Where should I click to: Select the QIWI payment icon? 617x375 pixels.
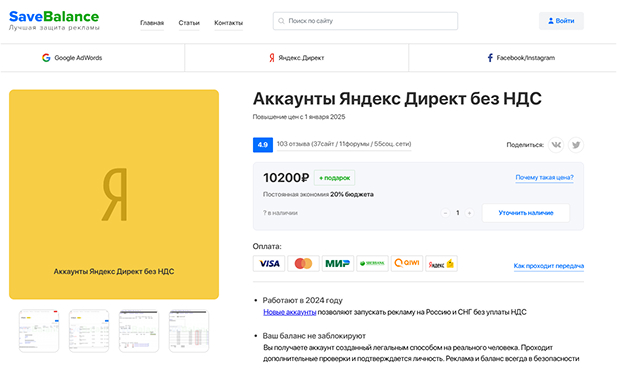click(407, 264)
